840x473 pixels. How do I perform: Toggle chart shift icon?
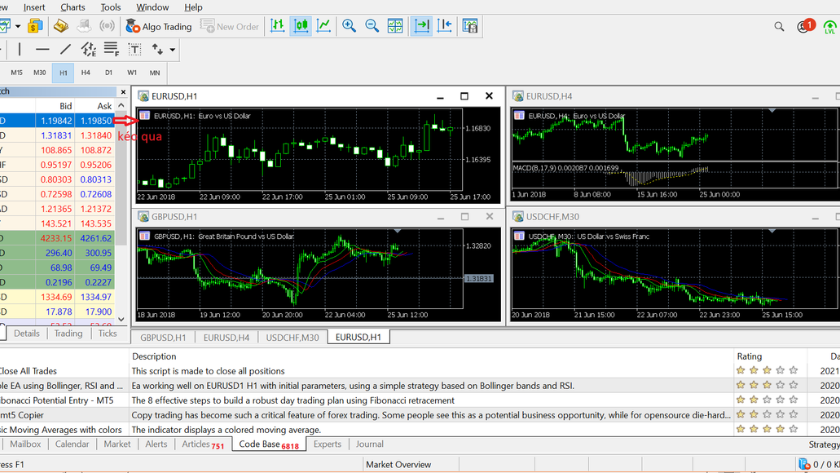(445, 26)
